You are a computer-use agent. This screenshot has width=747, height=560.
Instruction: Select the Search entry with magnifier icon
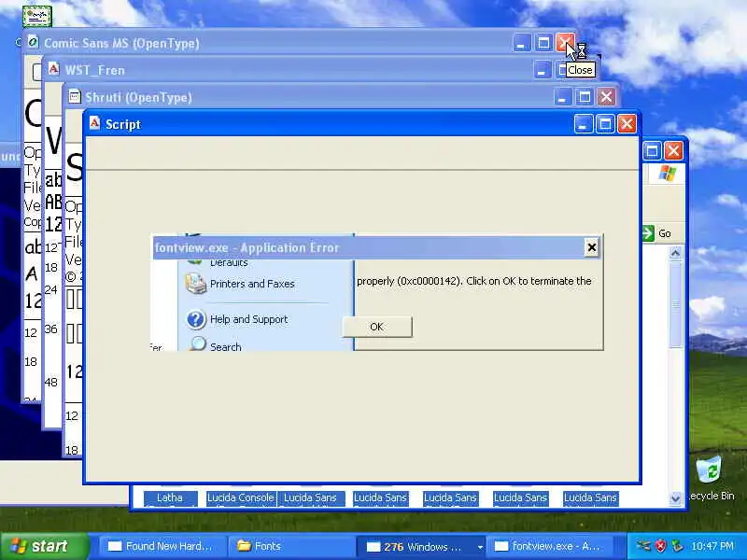pyautogui.click(x=215, y=344)
